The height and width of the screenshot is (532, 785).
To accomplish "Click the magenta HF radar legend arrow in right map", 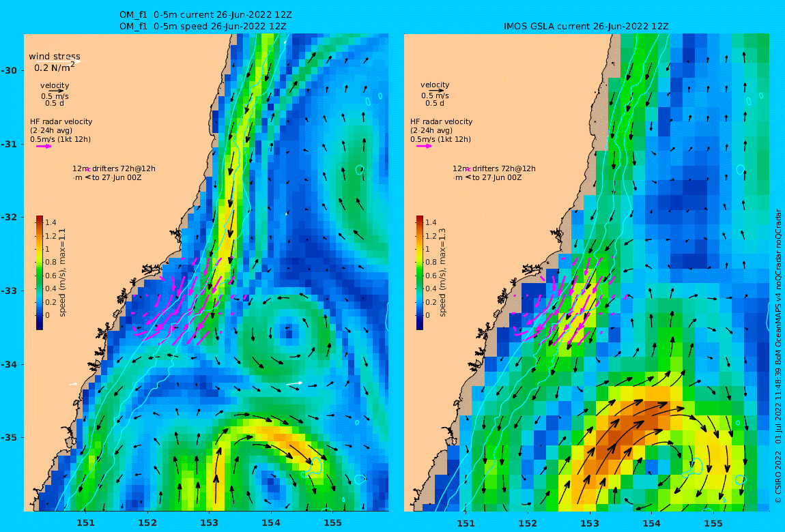I will [424, 146].
